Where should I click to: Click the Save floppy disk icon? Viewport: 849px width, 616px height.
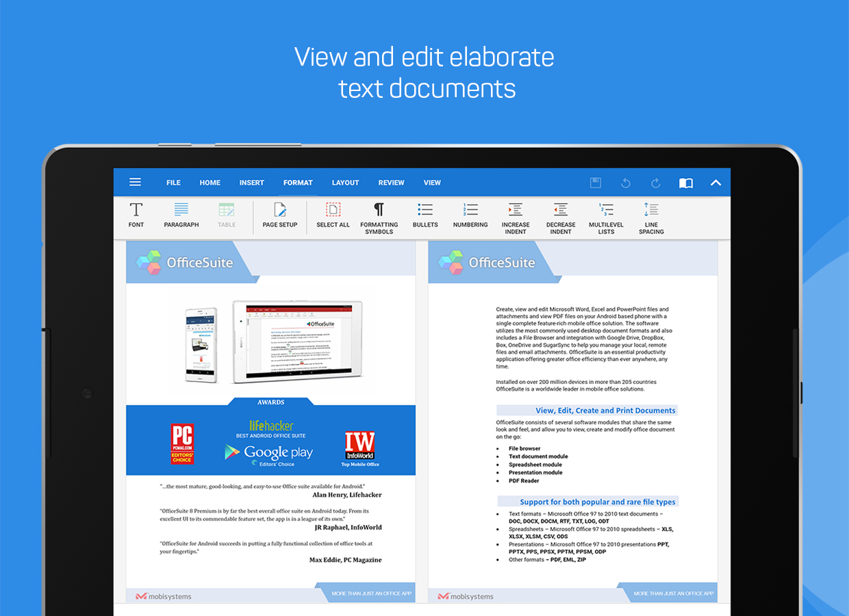pyautogui.click(x=595, y=183)
